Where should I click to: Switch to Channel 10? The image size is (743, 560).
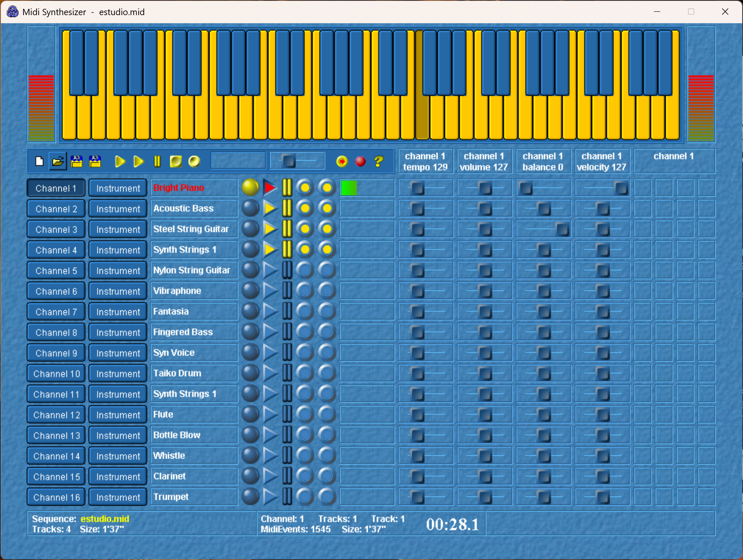coord(56,373)
